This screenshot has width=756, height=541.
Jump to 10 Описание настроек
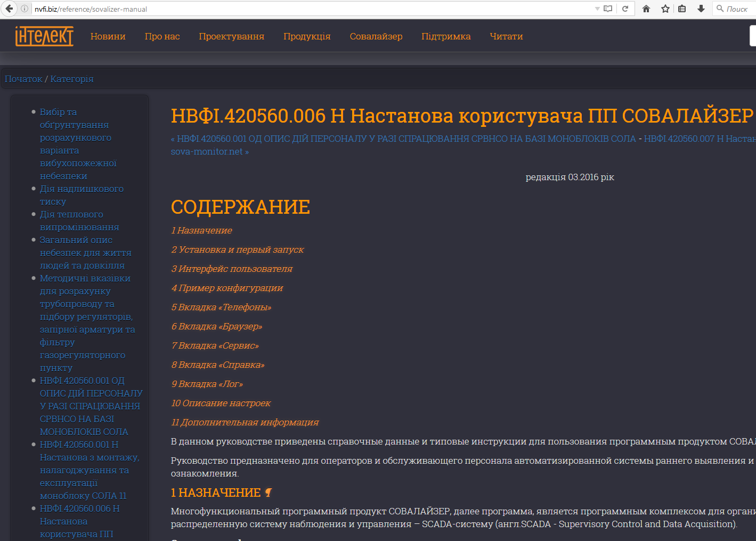coord(221,403)
